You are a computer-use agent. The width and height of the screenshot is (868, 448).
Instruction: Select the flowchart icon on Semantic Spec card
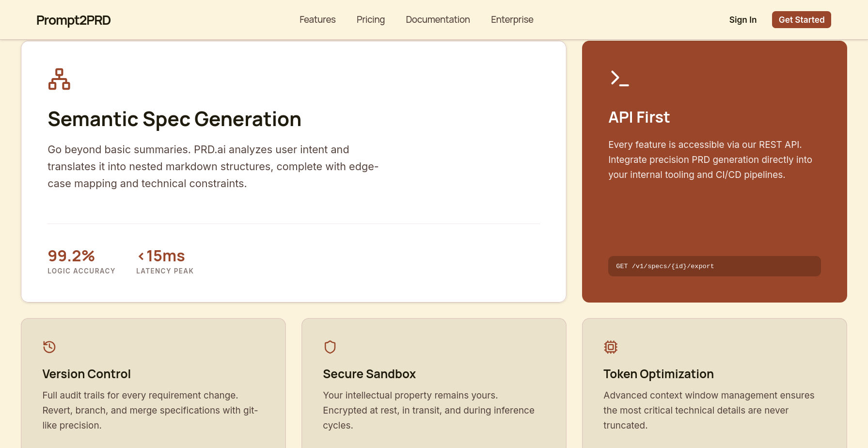point(59,79)
